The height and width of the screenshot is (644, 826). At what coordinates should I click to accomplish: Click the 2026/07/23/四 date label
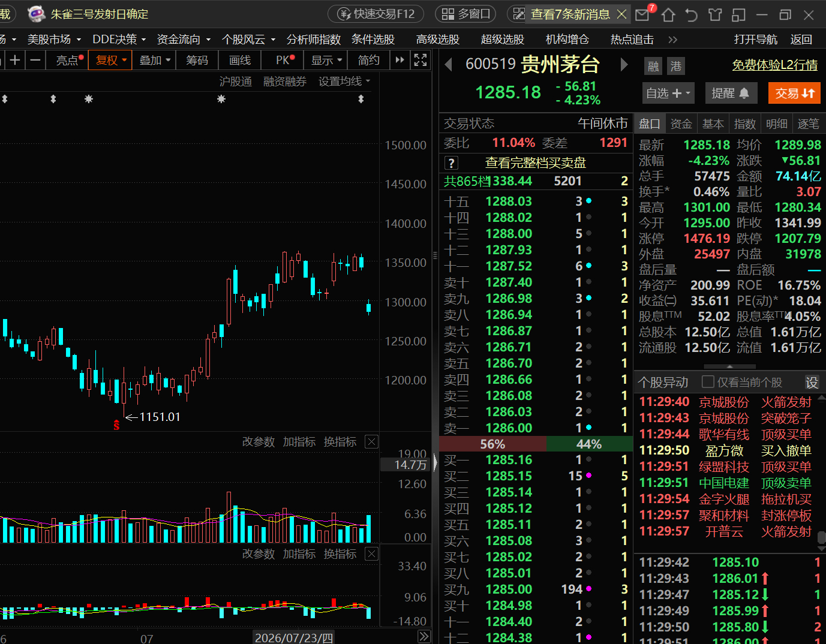[x=294, y=637]
